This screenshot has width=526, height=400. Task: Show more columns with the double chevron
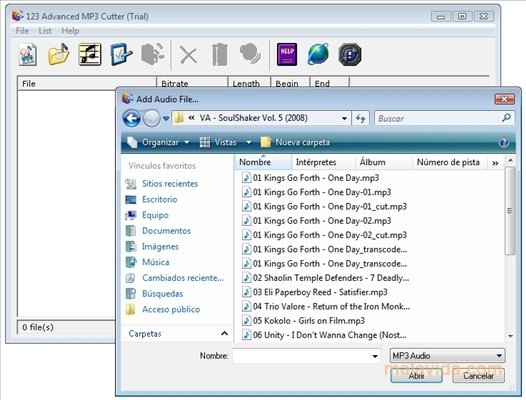click(495, 163)
